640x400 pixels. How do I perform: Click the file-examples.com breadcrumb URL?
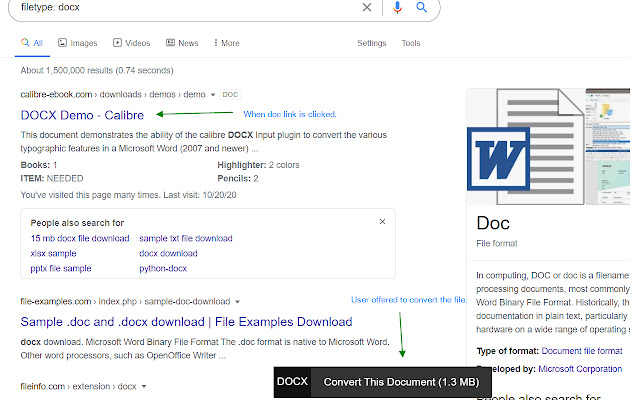[x=125, y=302]
